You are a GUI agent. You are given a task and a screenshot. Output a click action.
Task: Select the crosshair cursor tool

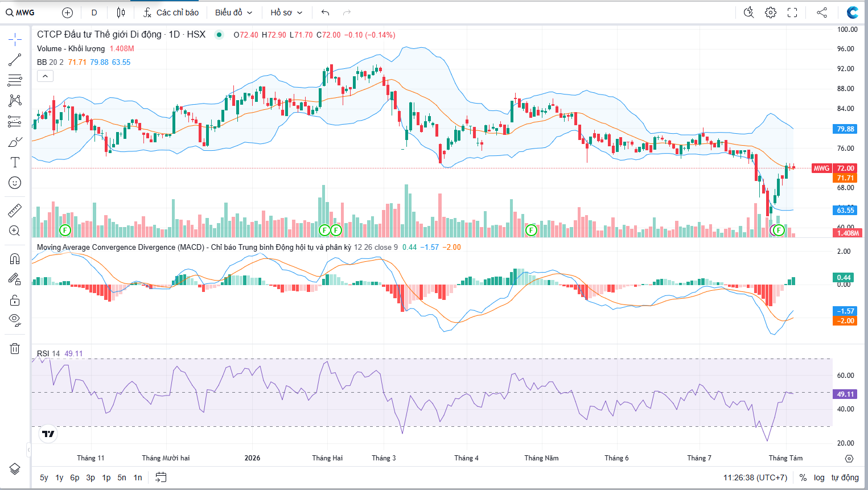(x=15, y=39)
